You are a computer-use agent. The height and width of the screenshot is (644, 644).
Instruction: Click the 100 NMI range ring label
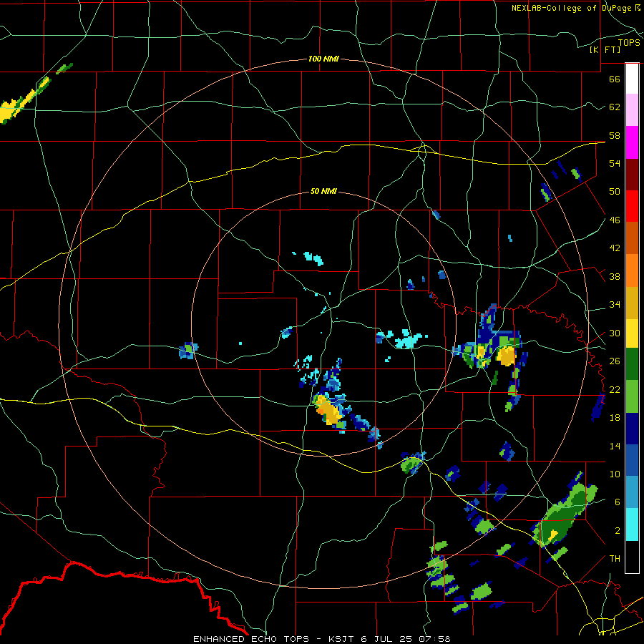coord(323,59)
